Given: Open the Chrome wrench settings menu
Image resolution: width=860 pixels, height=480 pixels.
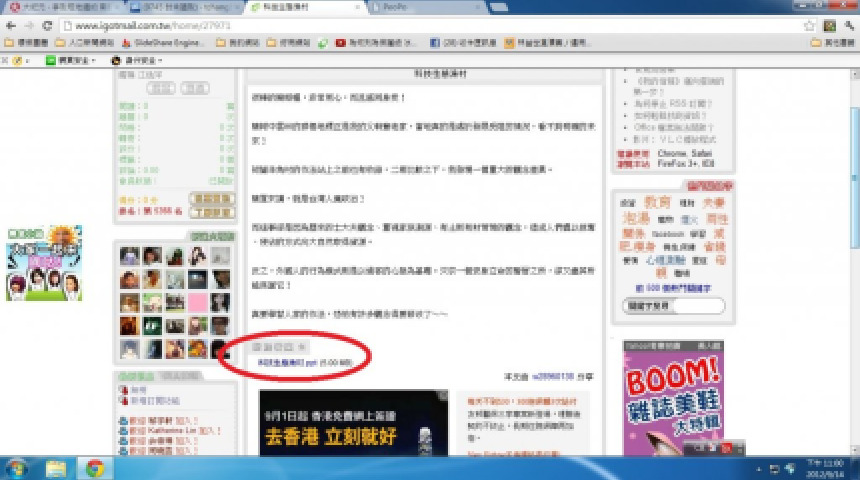Looking at the screenshot, I should point(847,24).
